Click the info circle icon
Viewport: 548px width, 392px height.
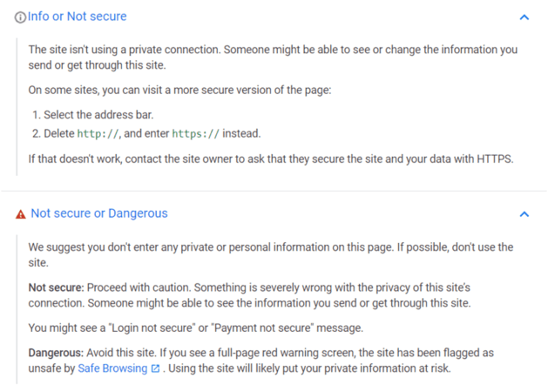20,17
